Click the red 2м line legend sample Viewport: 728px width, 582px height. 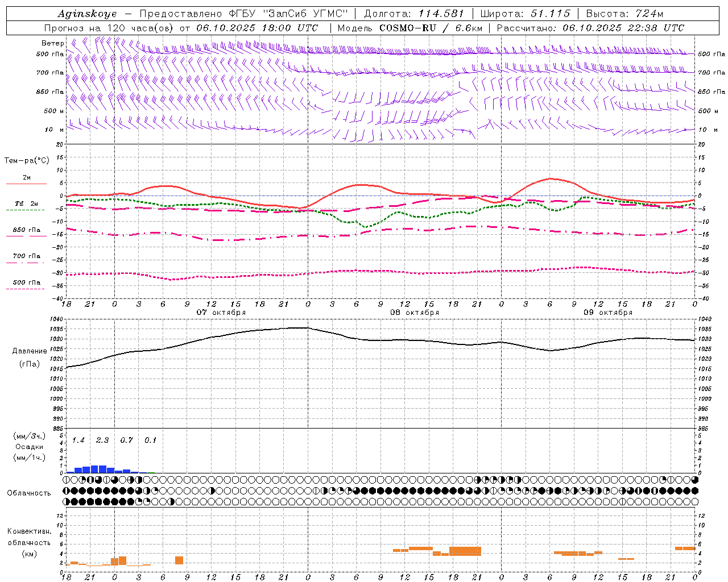[26, 184]
